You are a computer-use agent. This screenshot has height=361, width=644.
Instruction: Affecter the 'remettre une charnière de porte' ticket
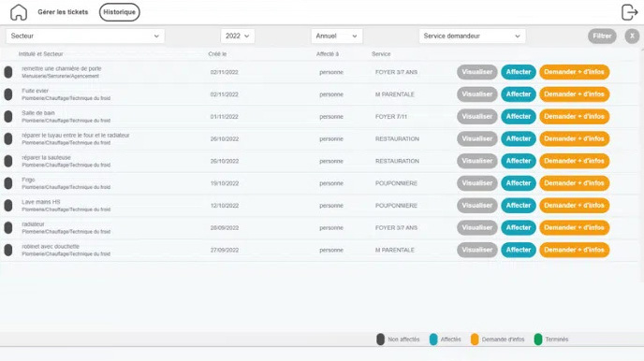point(519,72)
